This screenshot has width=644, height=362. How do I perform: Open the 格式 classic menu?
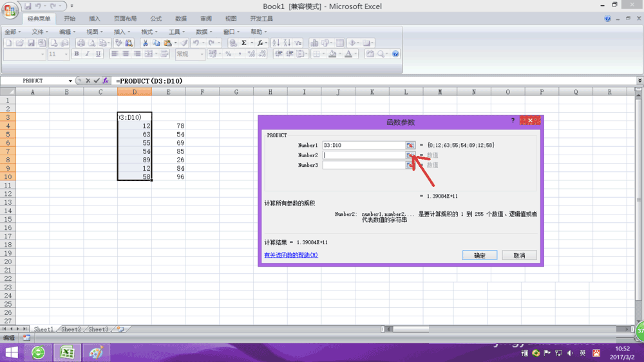click(x=149, y=32)
